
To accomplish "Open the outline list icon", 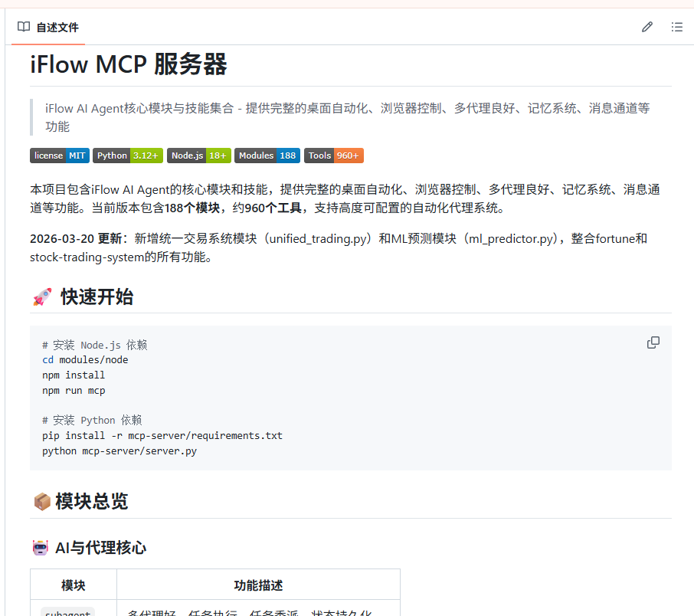I will pyautogui.click(x=677, y=27).
